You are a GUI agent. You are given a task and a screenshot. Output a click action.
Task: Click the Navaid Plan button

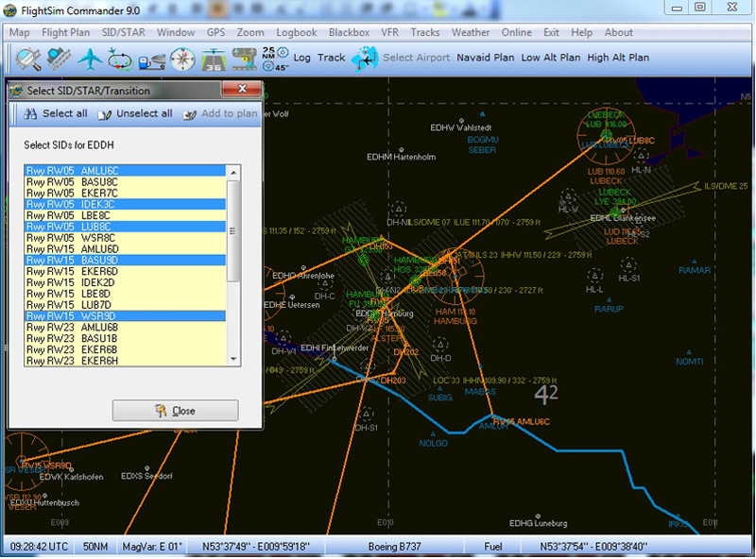click(486, 58)
